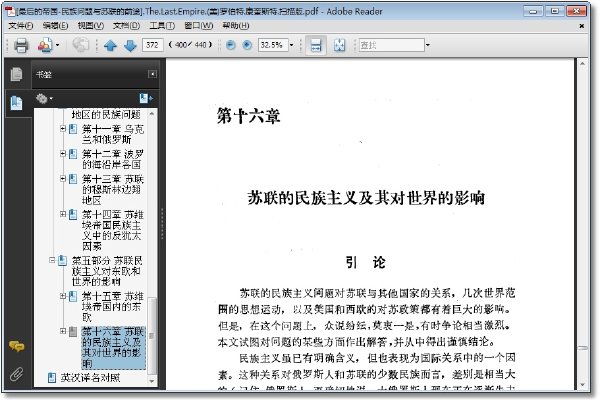Click the Adobe Reader title bar icon

coord(10,11)
